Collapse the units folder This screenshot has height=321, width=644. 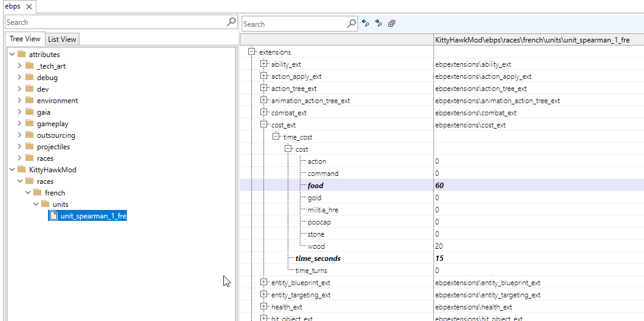point(36,204)
